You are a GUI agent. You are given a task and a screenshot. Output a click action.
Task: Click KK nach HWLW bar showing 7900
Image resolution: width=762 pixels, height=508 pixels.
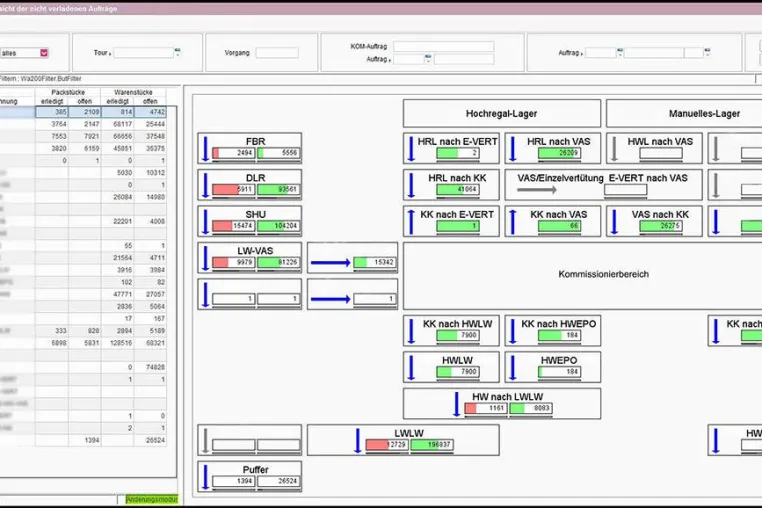point(457,335)
